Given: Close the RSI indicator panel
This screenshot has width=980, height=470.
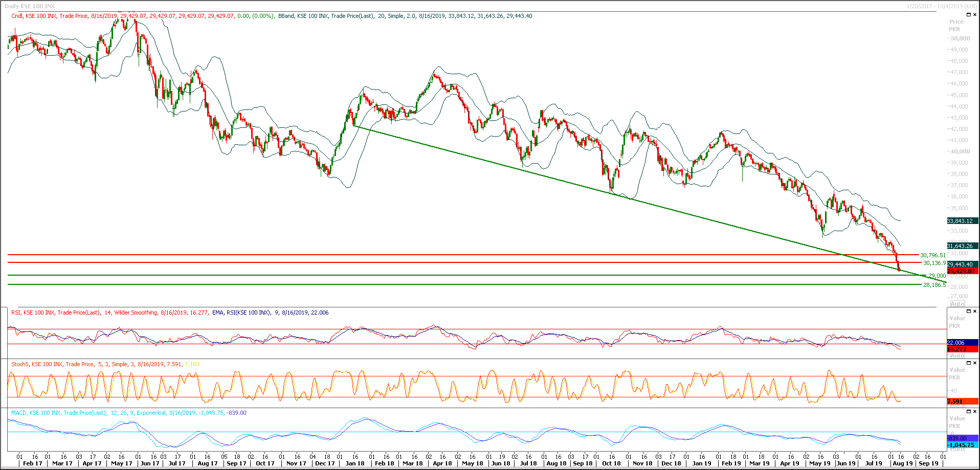Looking at the screenshot, I should pyautogui.click(x=974, y=311).
